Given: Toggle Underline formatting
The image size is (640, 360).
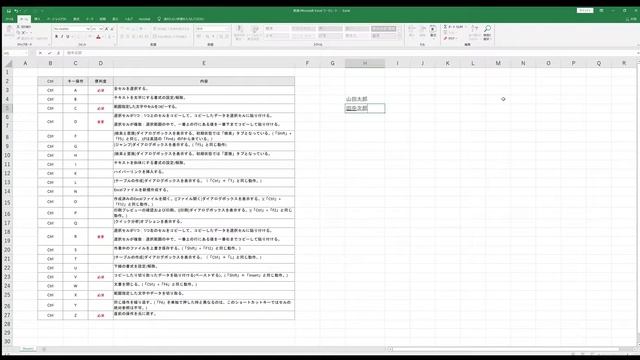Looking at the screenshot, I should (x=68, y=37).
